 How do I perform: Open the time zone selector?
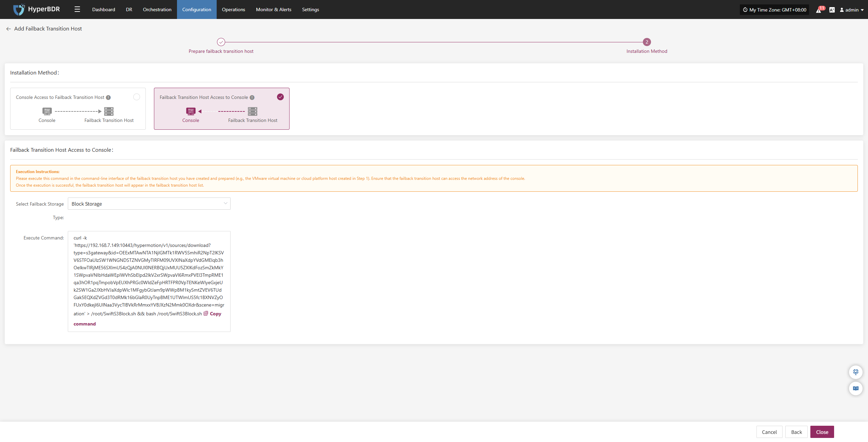[774, 10]
